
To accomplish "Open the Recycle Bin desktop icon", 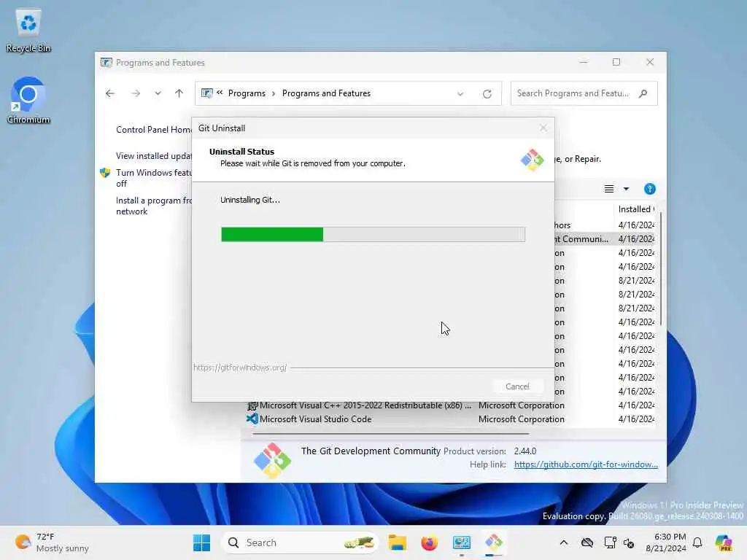I will (28, 31).
